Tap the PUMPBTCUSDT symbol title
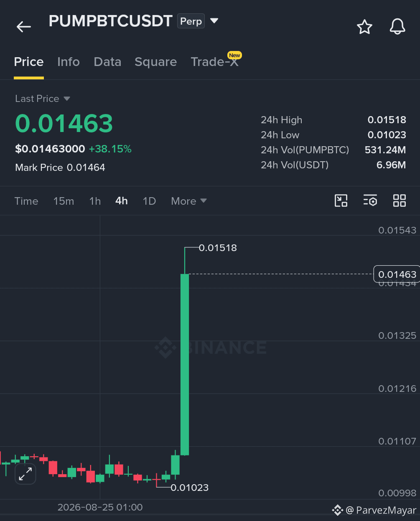Screen dimensions: 420x521 click(111, 21)
